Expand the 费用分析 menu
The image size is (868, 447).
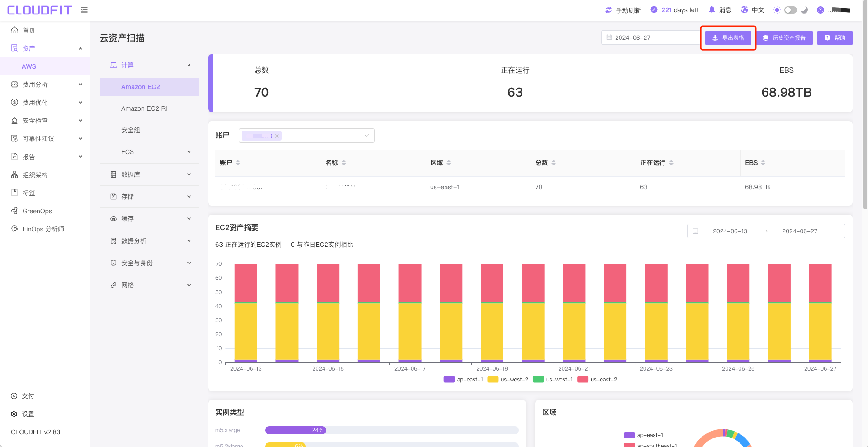pyautogui.click(x=45, y=84)
